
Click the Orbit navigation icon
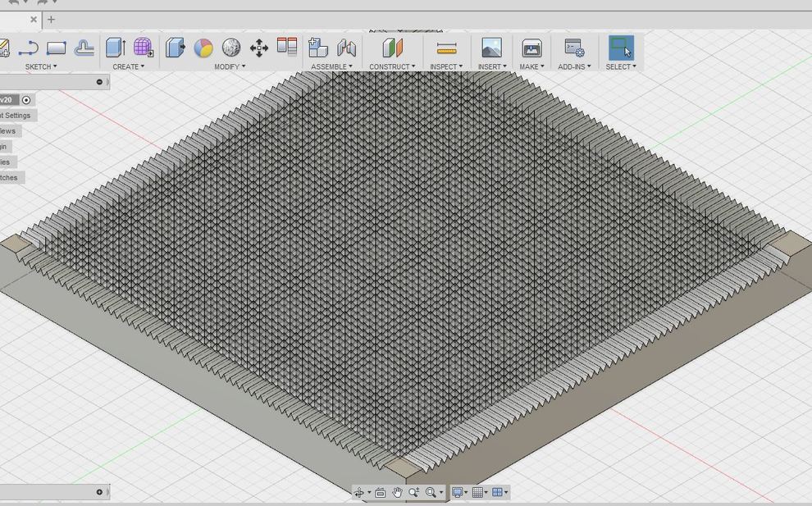(x=359, y=493)
